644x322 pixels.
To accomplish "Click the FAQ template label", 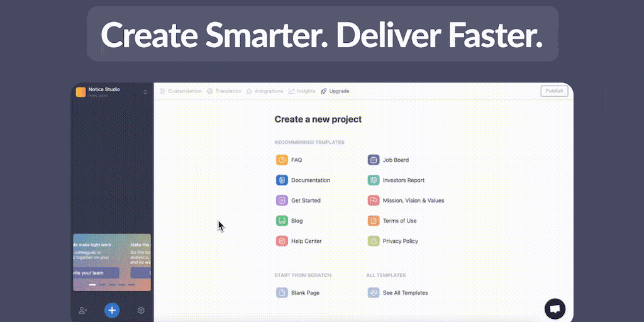I will pyautogui.click(x=297, y=160).
